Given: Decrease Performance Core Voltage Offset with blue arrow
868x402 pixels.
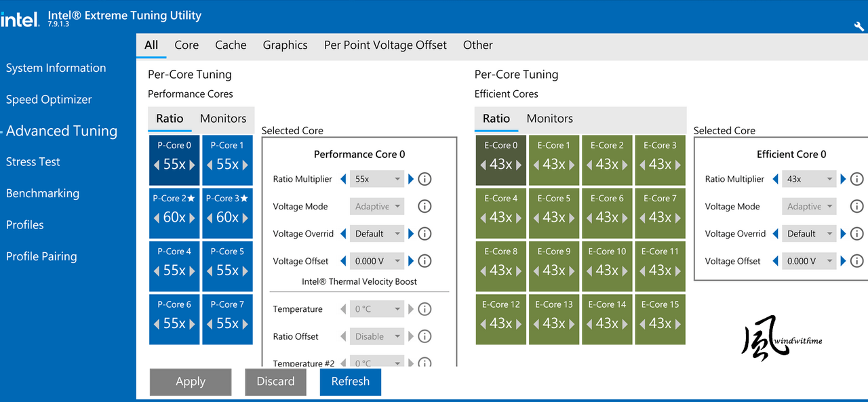Looking at the screenshot, I should [x=343, y=261].
